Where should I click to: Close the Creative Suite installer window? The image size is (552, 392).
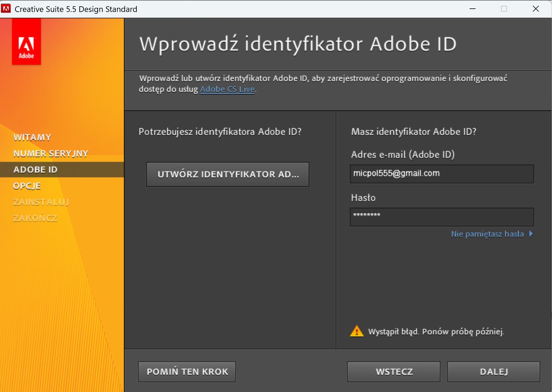[536, 9]
